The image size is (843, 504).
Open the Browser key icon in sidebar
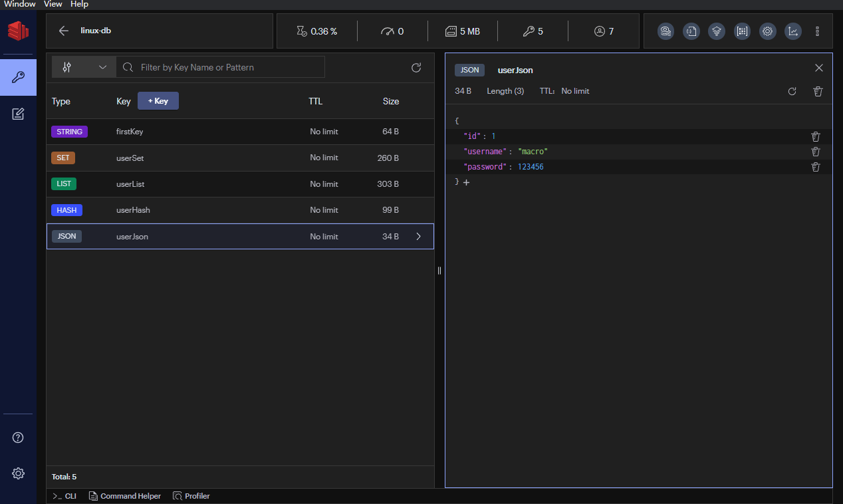point(18,77)
